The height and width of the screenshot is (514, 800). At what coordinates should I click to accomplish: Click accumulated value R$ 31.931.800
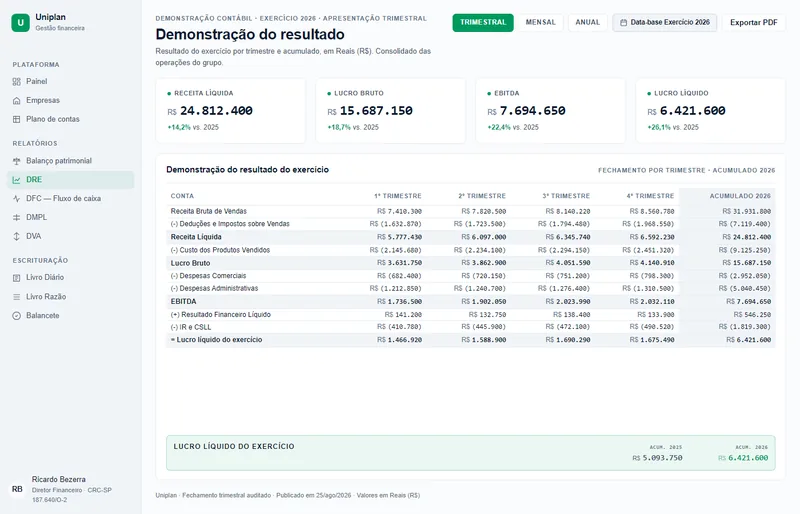point(746,211)
